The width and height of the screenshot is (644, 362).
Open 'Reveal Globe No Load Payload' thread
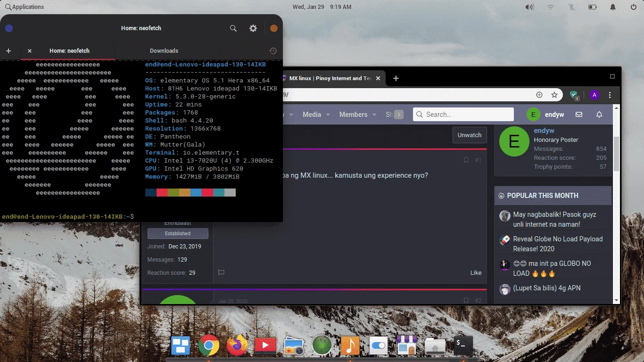(x=558, y=244)
